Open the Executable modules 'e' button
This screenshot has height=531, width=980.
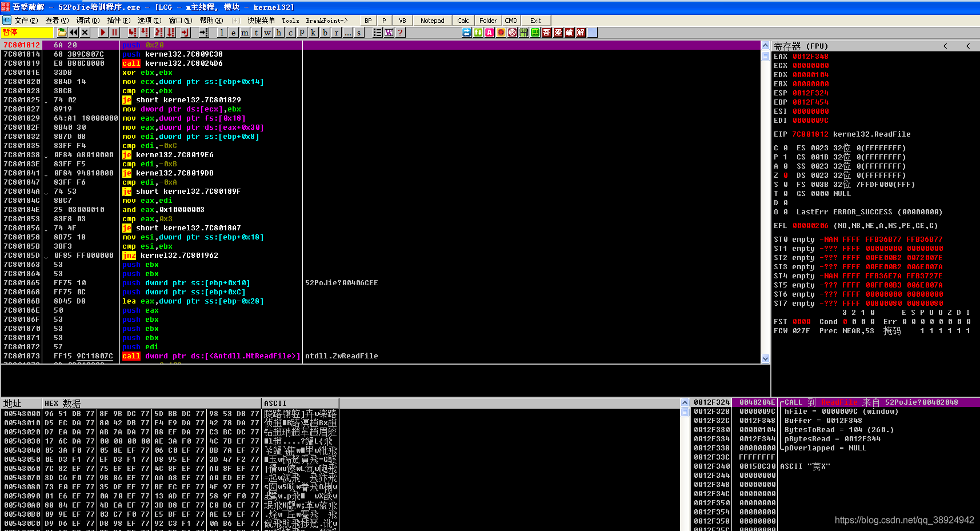pos(233,33)
